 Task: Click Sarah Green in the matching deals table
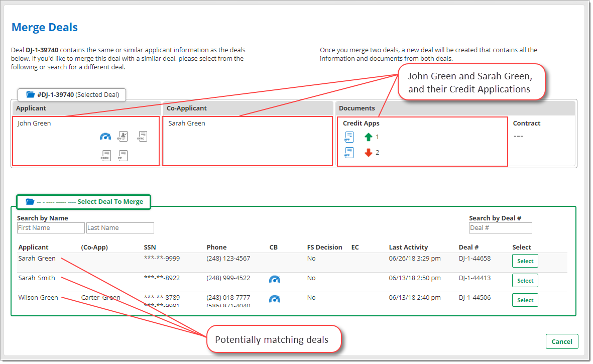37,259
